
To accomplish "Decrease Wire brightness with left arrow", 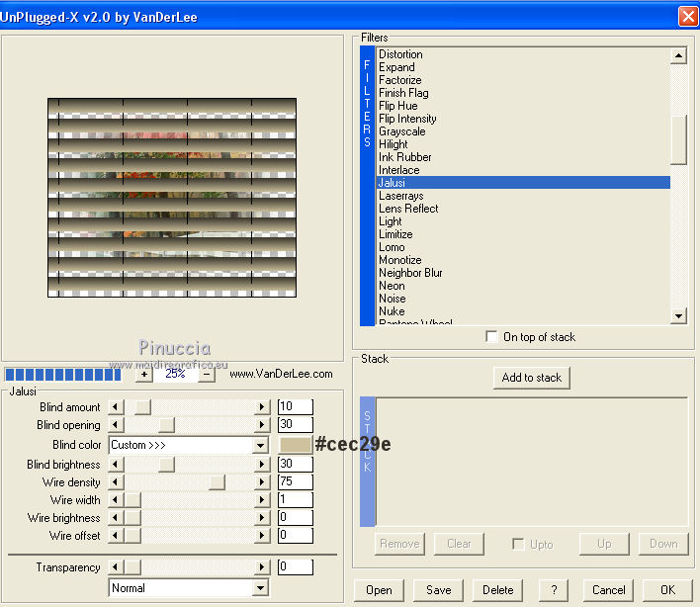I will [x=116, y=518].
